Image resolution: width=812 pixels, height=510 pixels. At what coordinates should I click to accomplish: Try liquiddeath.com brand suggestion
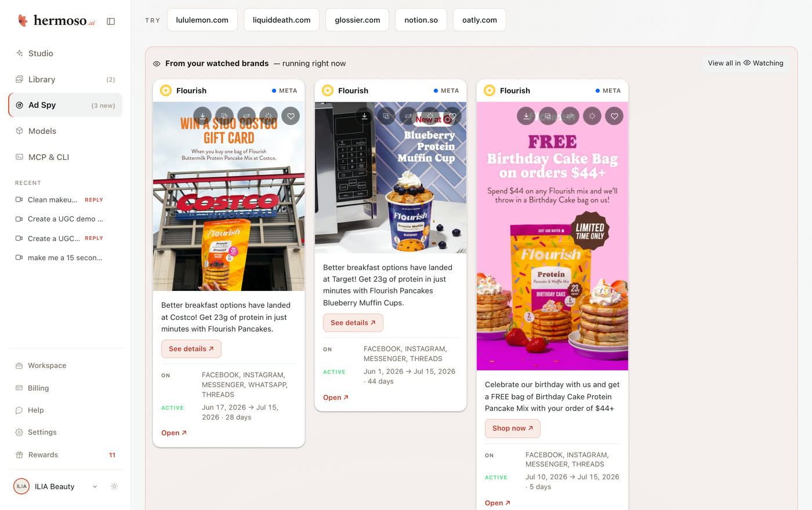281,20
